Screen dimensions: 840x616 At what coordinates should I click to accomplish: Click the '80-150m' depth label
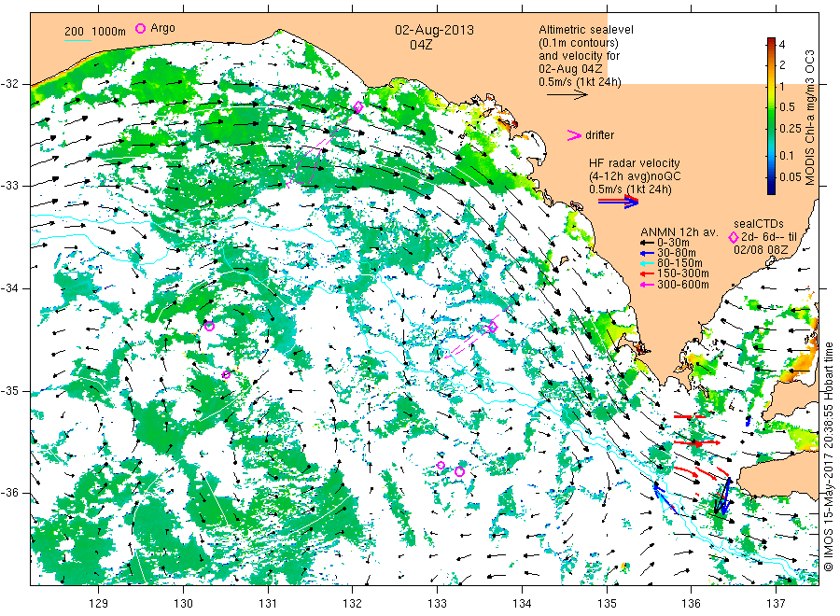tap(679, 263)
